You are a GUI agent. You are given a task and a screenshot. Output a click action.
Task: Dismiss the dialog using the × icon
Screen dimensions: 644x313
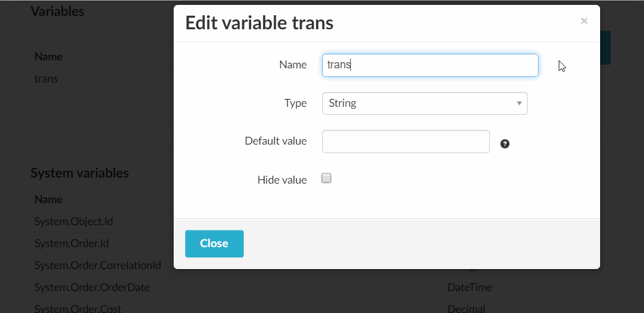584,21
